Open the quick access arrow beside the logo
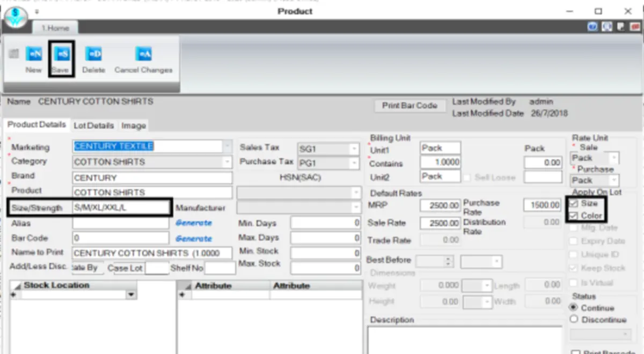Screen dimensions: 644x354 coord(36,11)
